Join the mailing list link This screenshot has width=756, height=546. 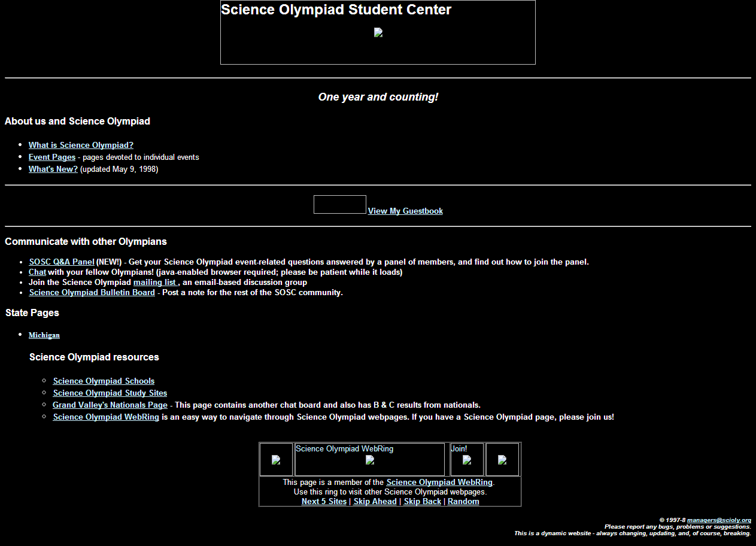(155, 282)
